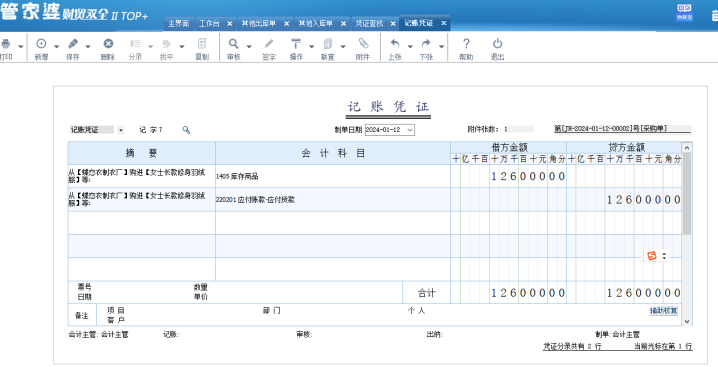Screen dimensions: 718x367
Task: Click the credit amount in 应付账款 row
Action: click(x=624, y=199)
